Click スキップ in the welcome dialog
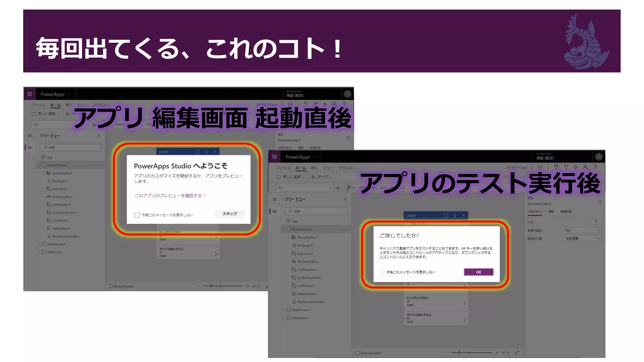 tap(230, 214)
